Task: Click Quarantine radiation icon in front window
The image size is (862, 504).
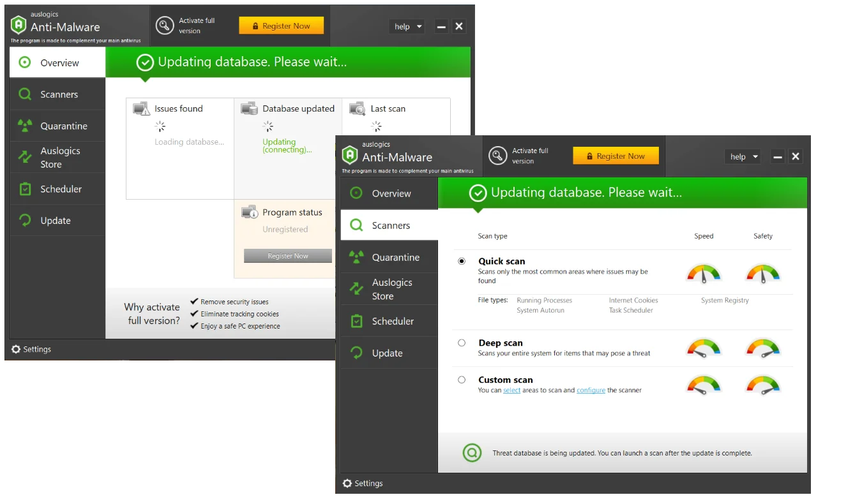Action: click(x=356, y=257)
